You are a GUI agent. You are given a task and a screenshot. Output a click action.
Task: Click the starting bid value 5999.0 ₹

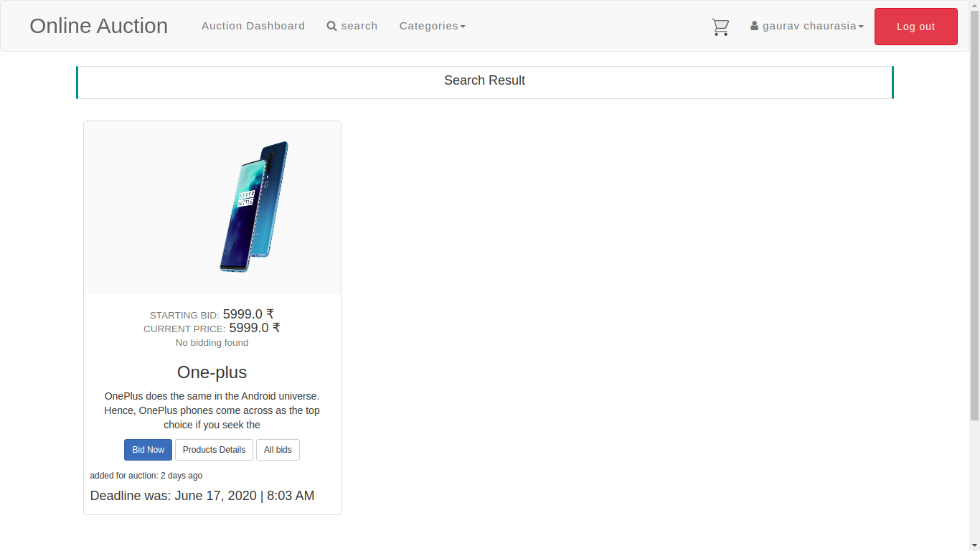pos(248,314)
